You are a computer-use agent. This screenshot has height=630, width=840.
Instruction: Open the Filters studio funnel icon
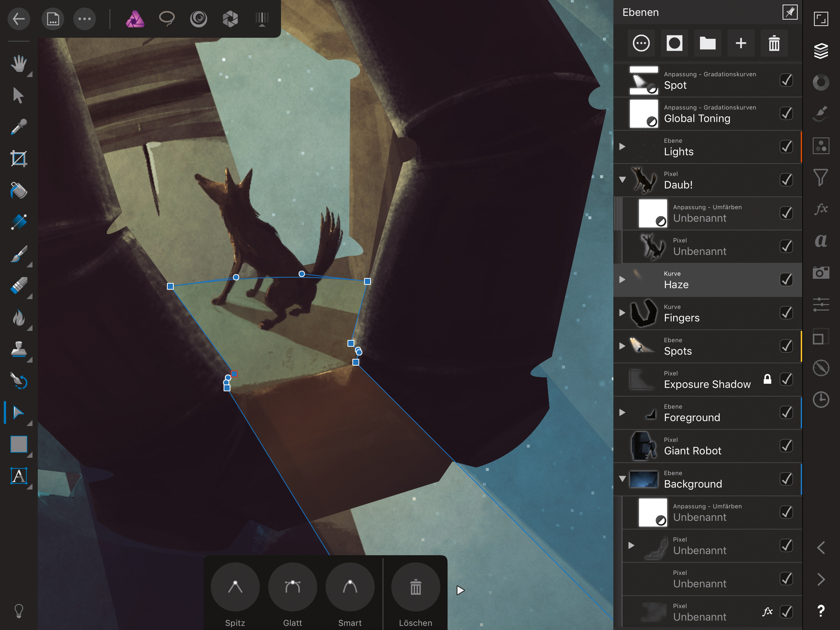coord(821,178)
